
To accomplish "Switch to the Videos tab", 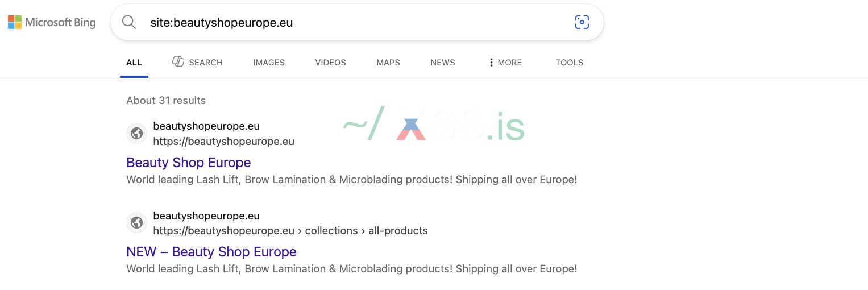I will (330, 63).
